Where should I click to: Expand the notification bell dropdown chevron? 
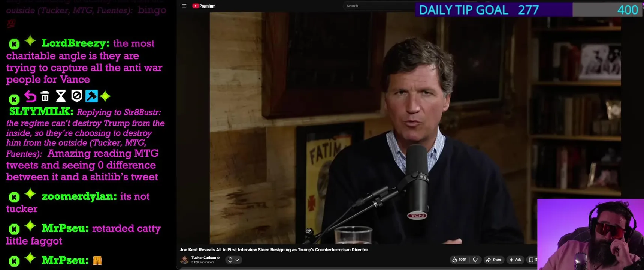tap(237, 259)
